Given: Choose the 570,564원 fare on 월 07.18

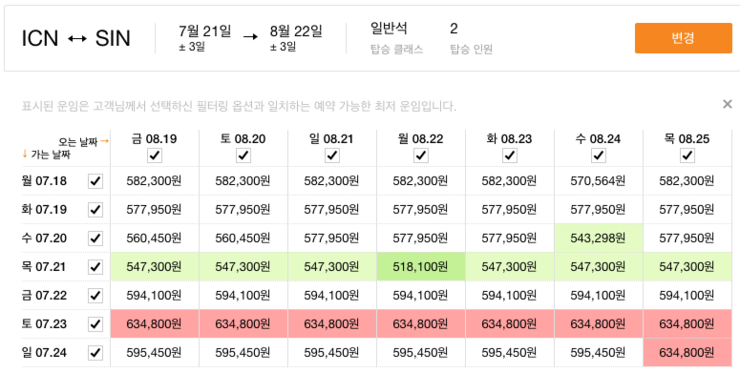Looking at the screenshot, I should point(598,181).
